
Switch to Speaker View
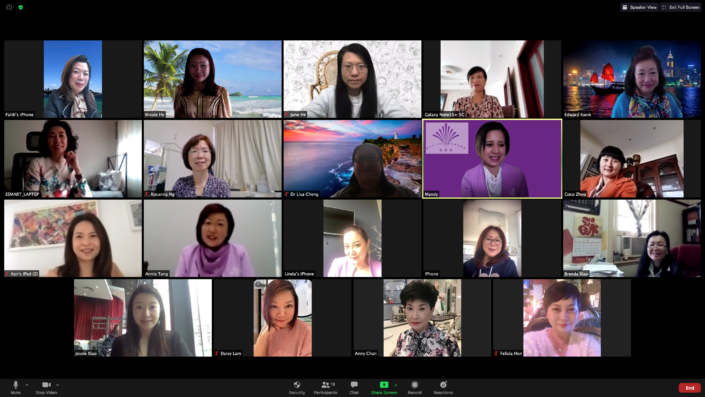(639, 7)
